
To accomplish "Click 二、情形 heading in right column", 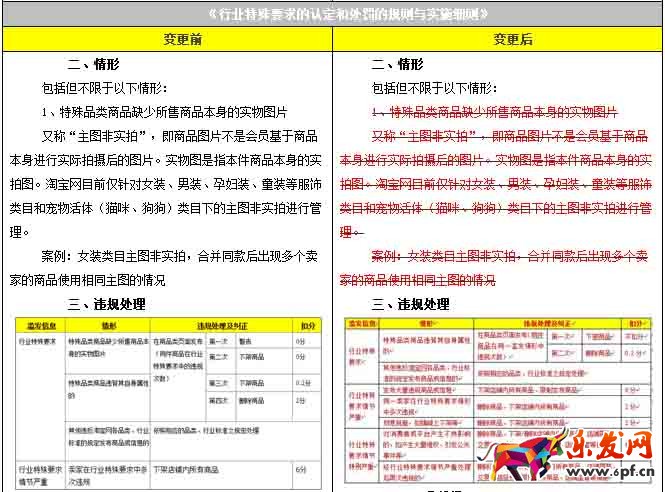I will 397,65.
